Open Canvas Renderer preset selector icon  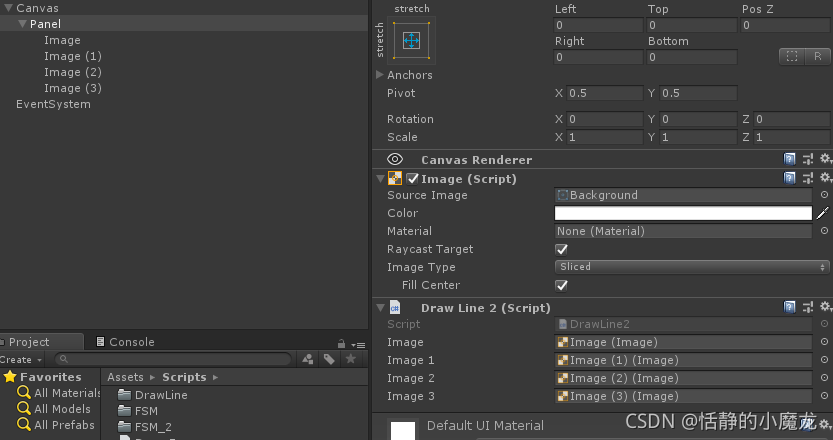point(808,159)
